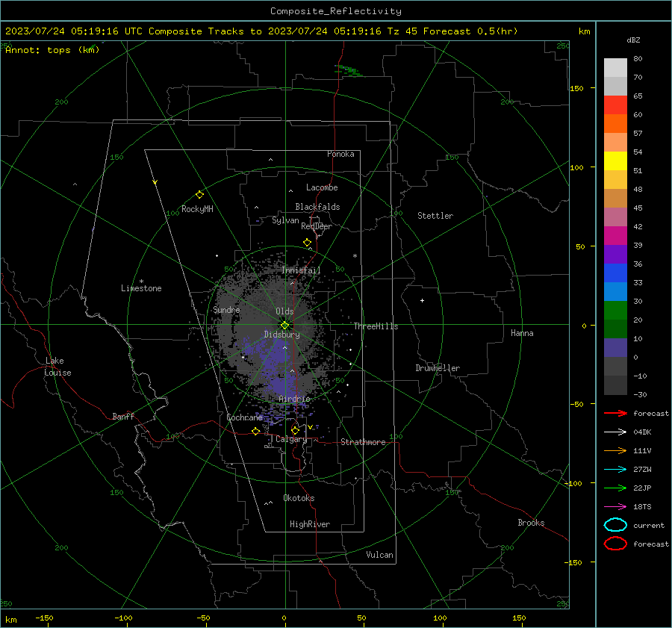The image size is (672, 628).
Task: Click the red forecast arrow in legend
Action: tap(615, 413)
